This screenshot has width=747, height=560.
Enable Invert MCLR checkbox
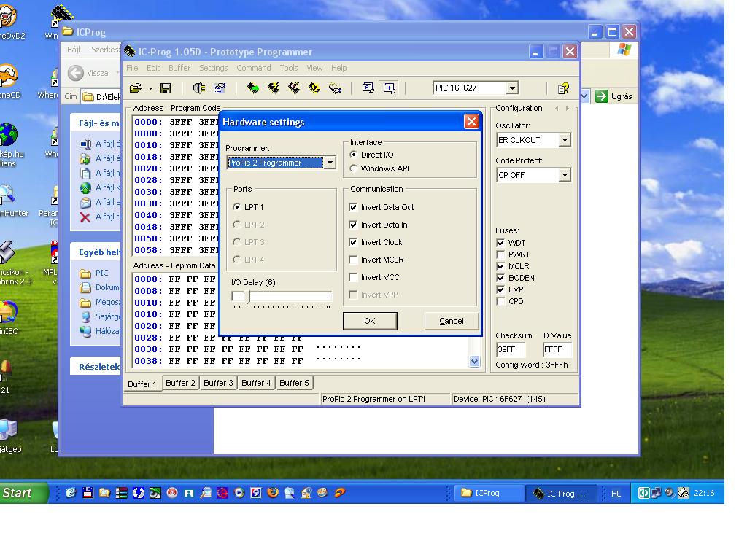(353, 260)
